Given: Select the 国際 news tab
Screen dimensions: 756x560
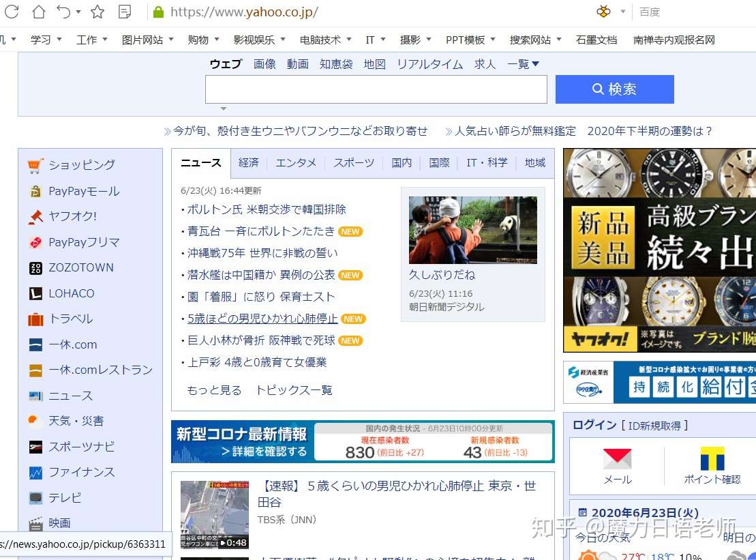Looking at the screenshot, I should [x=439, y=163].
